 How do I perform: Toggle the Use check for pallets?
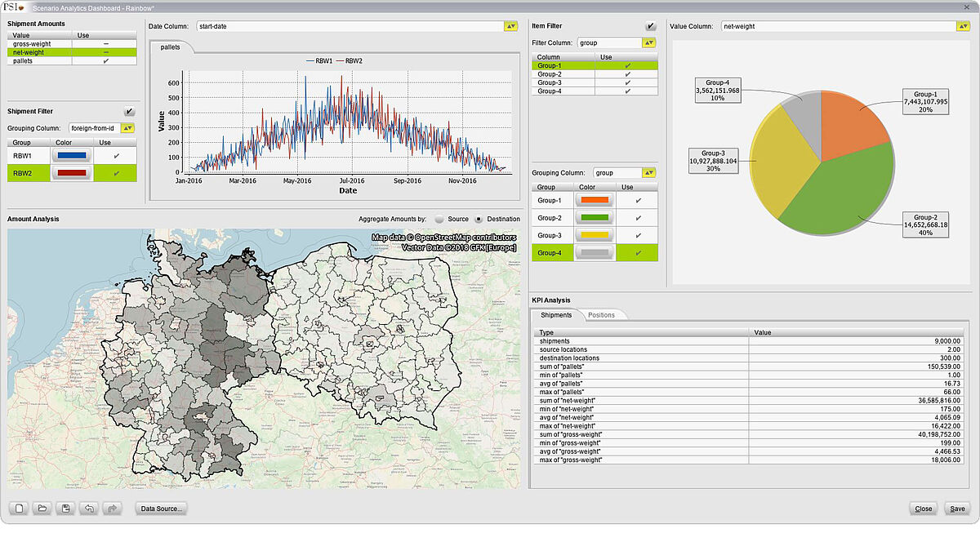coord(105,61)
